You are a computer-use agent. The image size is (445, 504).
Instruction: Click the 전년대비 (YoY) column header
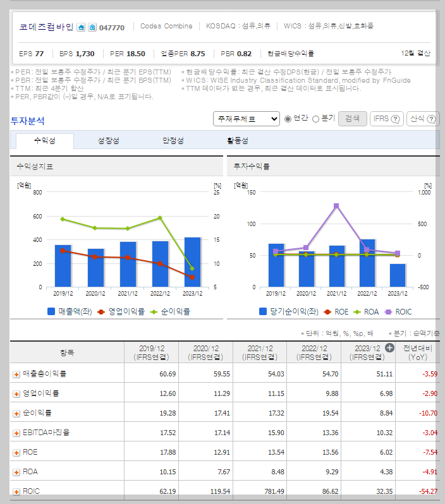[x=418, y=352]
